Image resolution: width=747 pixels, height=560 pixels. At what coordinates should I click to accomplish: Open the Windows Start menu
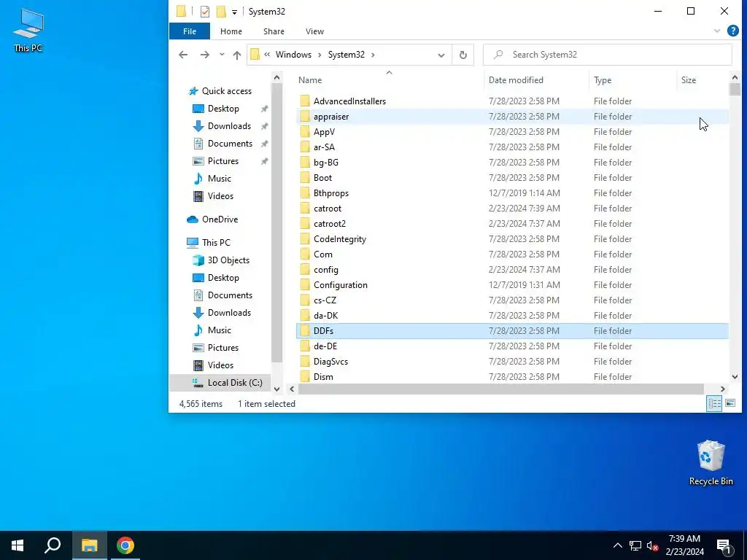click(x=18, y=545)
